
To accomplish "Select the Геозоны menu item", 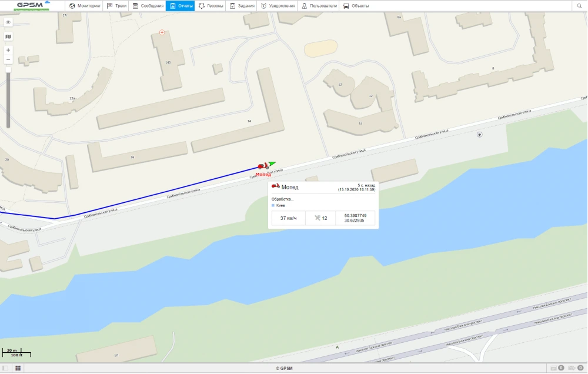I will click(211, 6).
